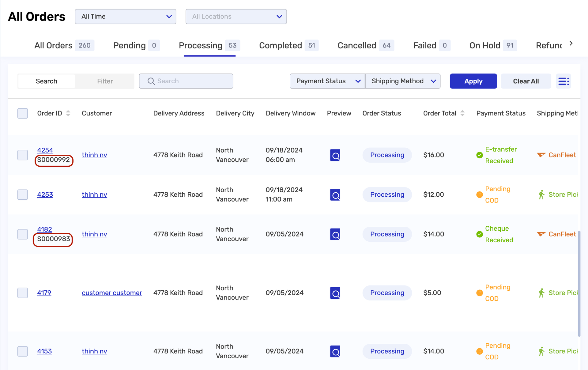
Task: Click the S0000983 reference text
Action: click(x=54, y=239)
